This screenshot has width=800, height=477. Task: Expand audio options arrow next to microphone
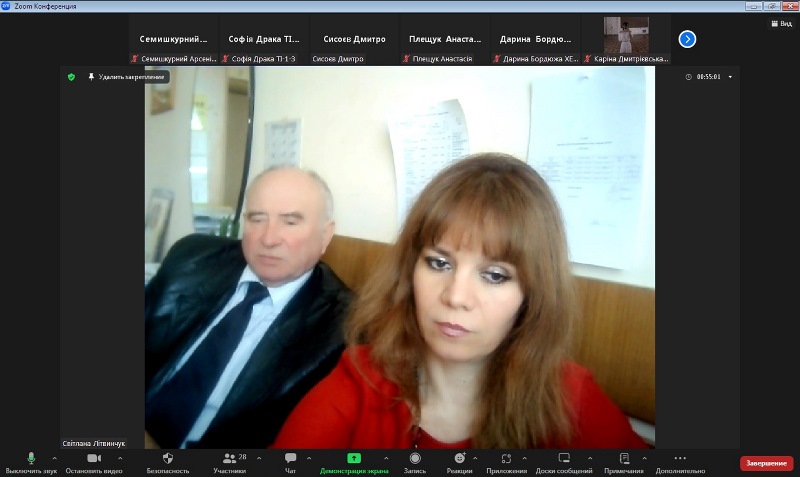(x=55, y=458)
